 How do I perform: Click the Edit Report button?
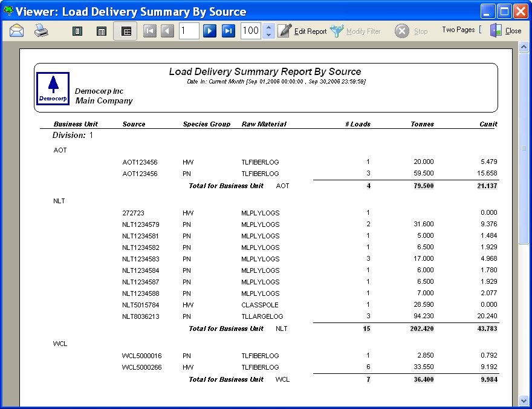(302, 31)
